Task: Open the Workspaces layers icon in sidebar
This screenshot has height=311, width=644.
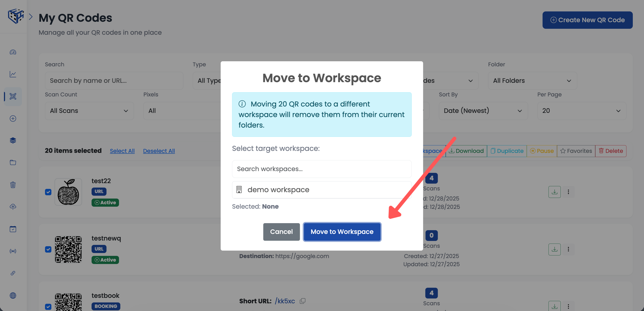Action: [x=13, y=140]
